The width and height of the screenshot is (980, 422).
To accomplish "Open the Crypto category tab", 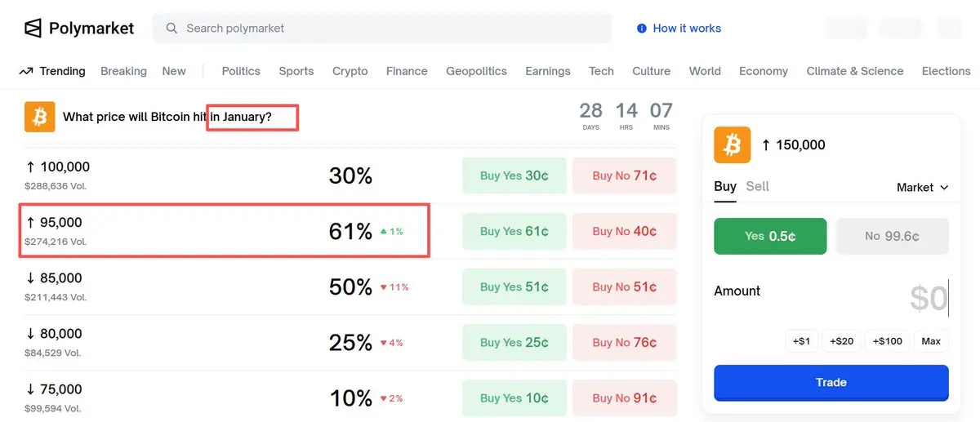I will coord(350,71).
